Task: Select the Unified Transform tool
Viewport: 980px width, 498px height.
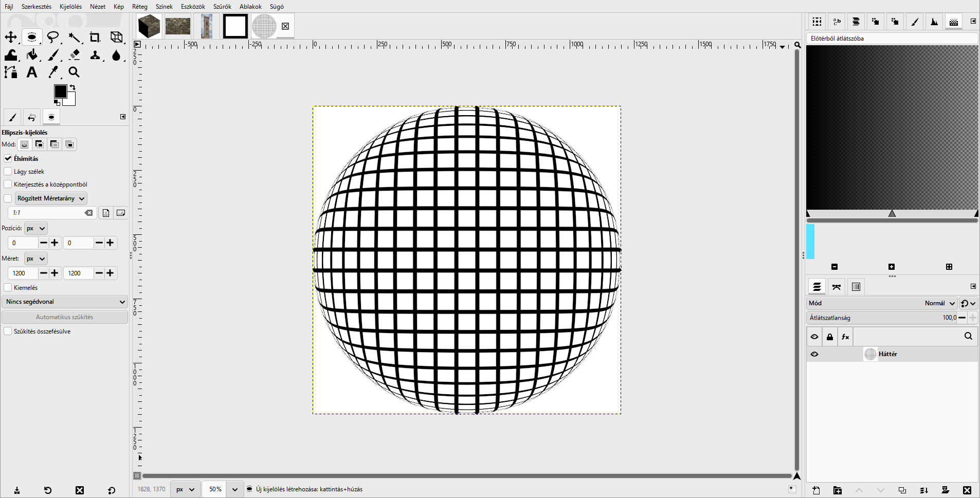Action: pos(117,37)
